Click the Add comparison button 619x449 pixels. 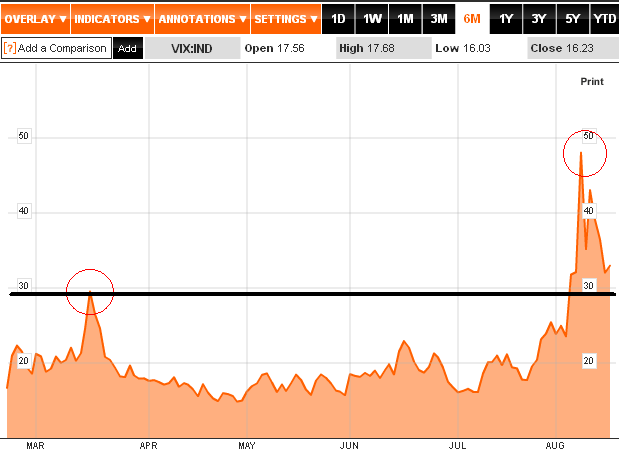[127, 48]
